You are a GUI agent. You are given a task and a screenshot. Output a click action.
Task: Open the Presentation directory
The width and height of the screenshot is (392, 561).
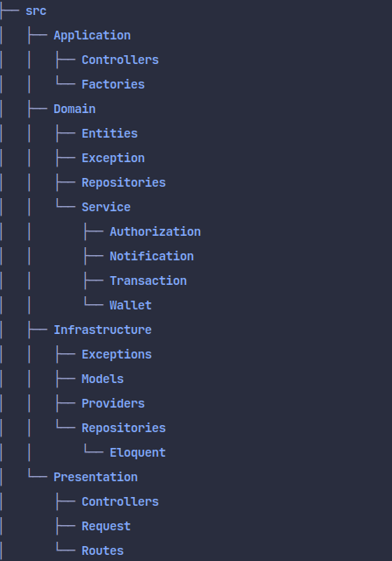[x=96, y=478]
